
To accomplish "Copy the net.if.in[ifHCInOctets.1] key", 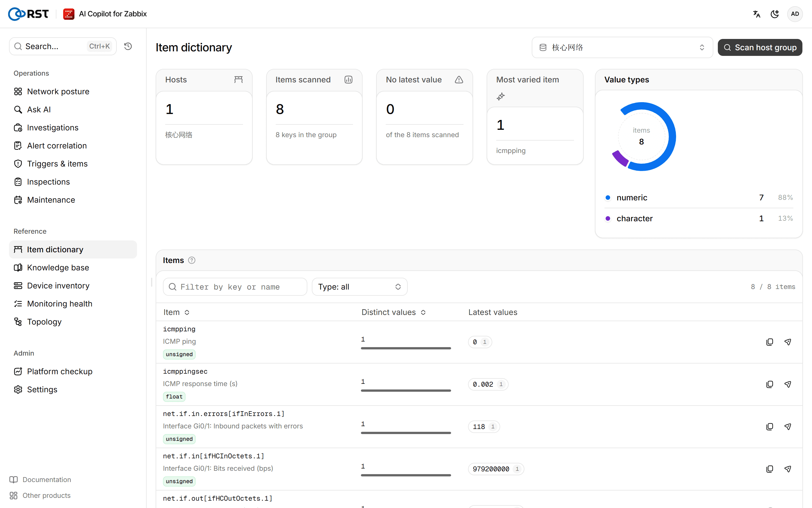I will (770, 469).
